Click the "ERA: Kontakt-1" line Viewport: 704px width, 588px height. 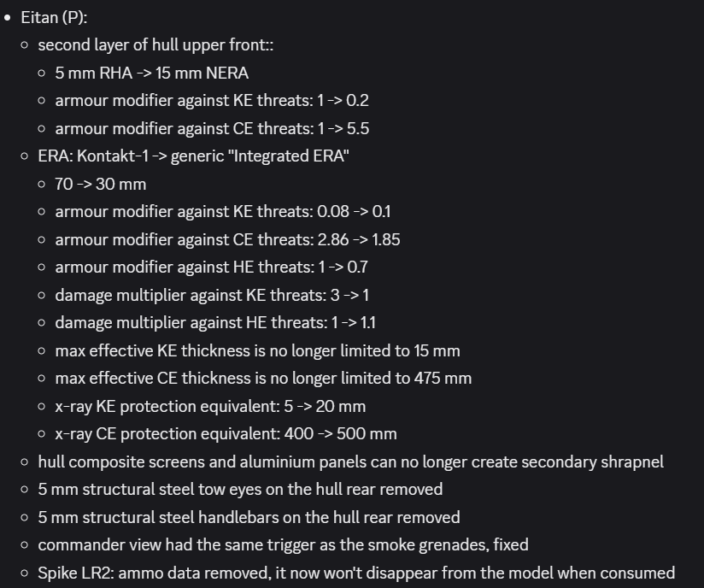click(193, 156)
